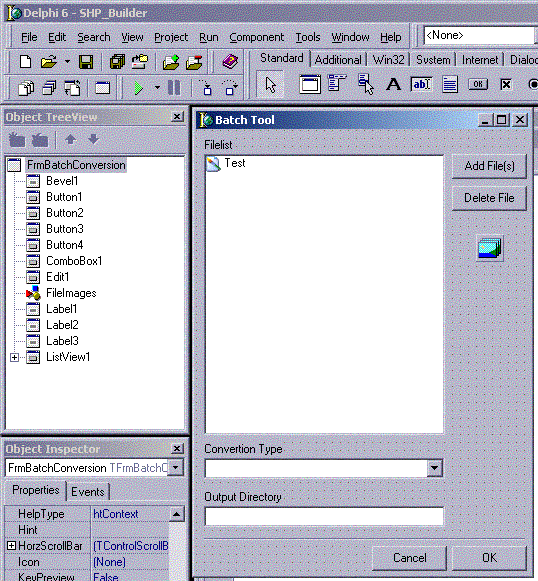Click the Delete File button
The height and width of the screenshot is (581, 538).
(489, 198)
